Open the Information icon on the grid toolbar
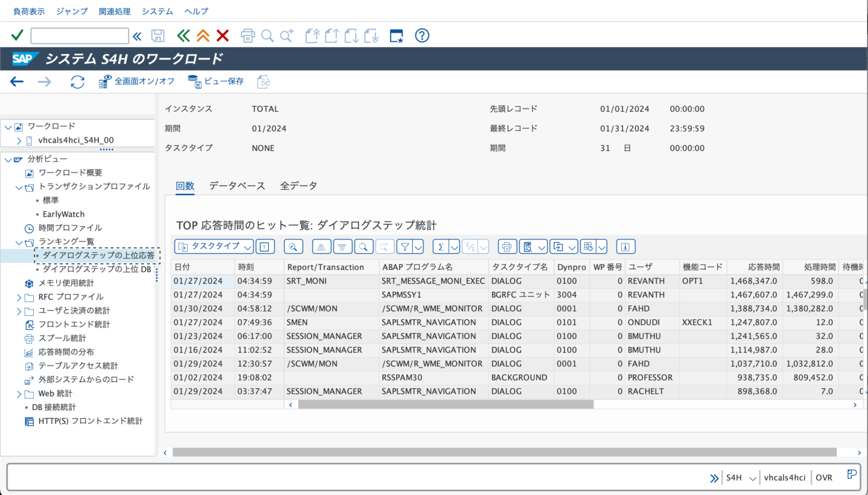This screenshot has height=495, width=868. tap(626, 246)
